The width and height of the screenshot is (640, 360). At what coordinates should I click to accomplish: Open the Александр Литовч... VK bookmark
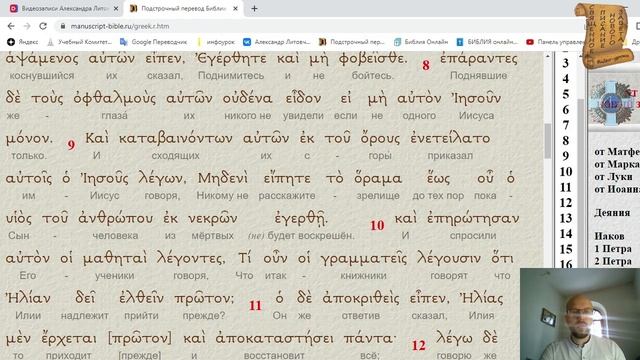coord(277,42)
